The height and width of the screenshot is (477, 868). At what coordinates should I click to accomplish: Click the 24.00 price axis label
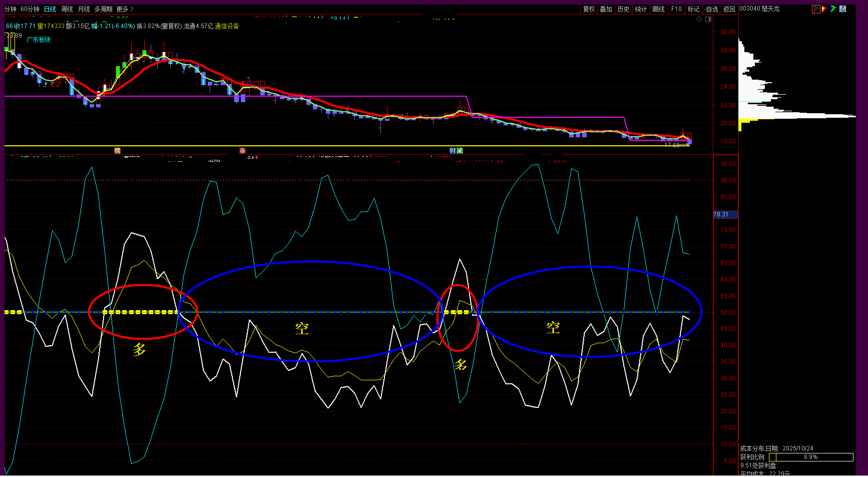click(728, 87)
